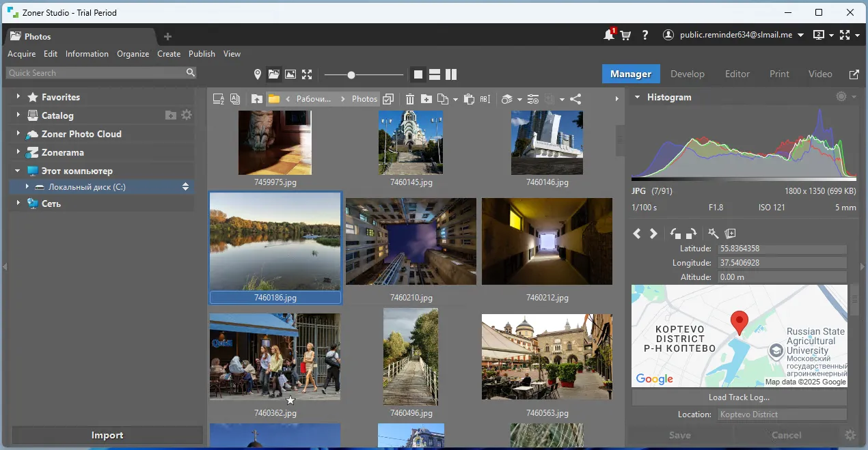Rotate the photo left in the right panel
The height and width of the screenshot is (450, 868).
point(676,234)
